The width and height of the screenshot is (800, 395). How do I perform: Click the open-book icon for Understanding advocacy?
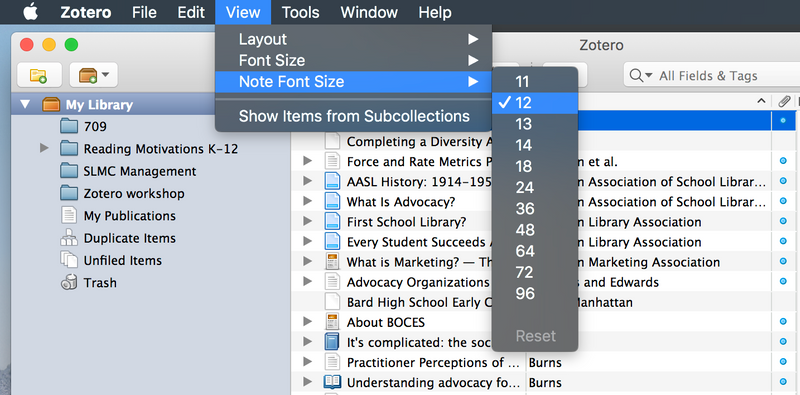[332, 382]
